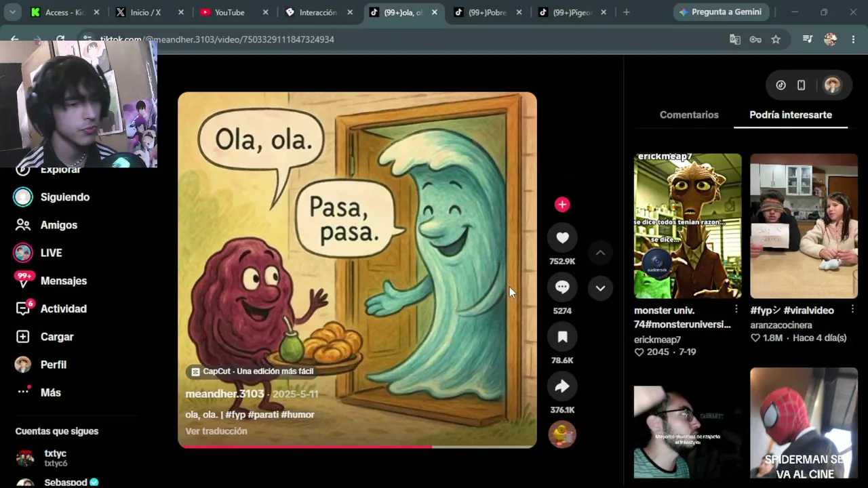Save the video with the bookmark icon
This screenshot has width=868, height=488.
pyautogui.click(x=562, y=337)
